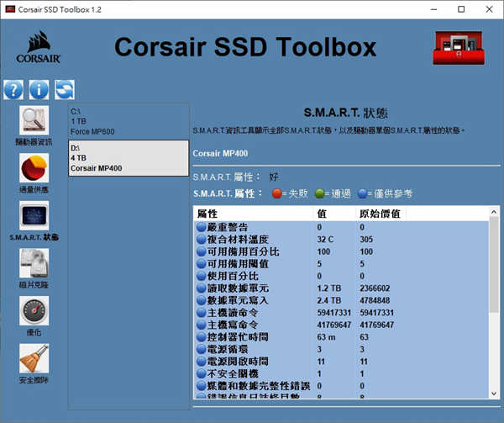Select the 可用備用閾值 attribute row
504x423 pixels.
coord(342,264)
